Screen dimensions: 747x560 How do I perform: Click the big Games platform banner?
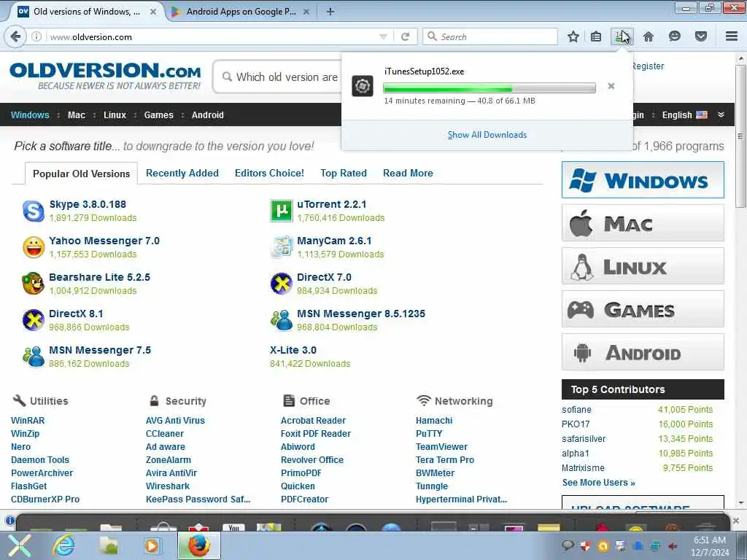coord(643,309)
